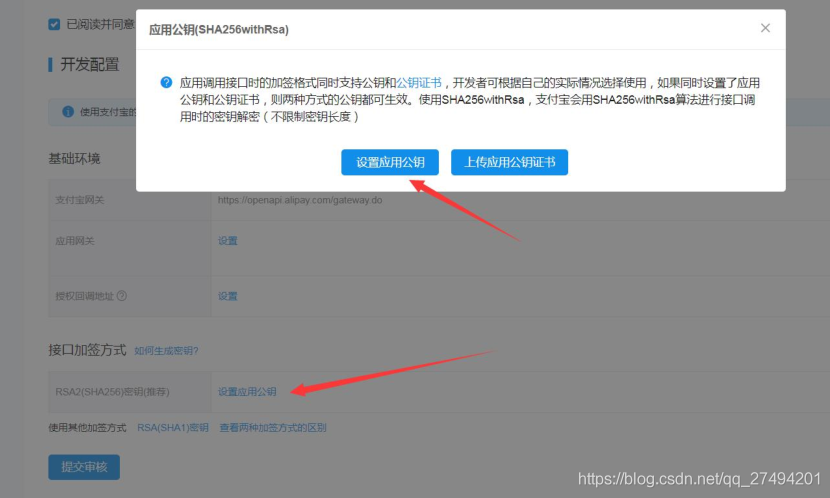Screen dimensions: 830x498
Task: Click the 使用其他加签方式 label
Action: coord(87,428)
